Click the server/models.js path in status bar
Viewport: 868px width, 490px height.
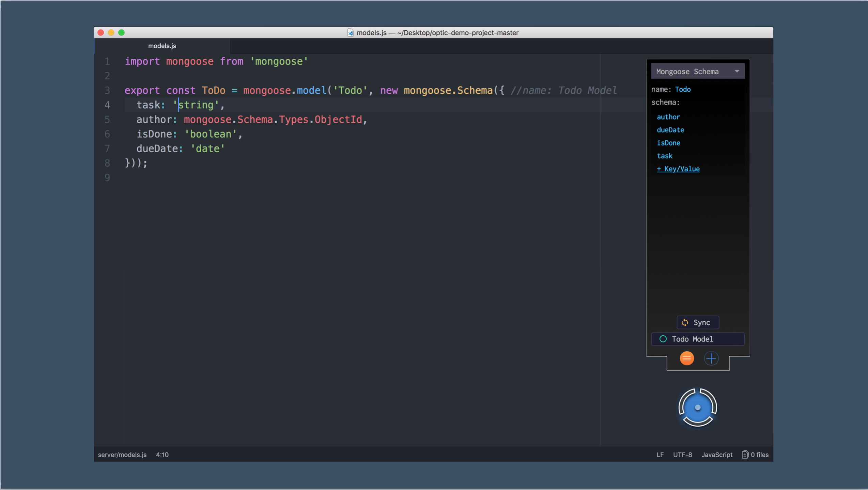122,455
